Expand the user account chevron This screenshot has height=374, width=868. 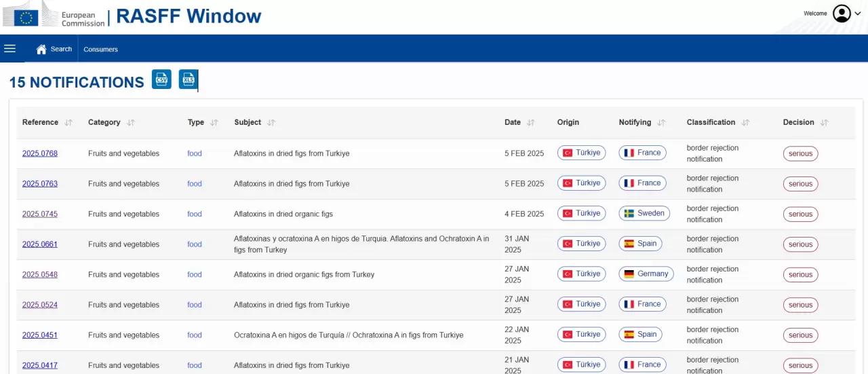coord(858,14)
